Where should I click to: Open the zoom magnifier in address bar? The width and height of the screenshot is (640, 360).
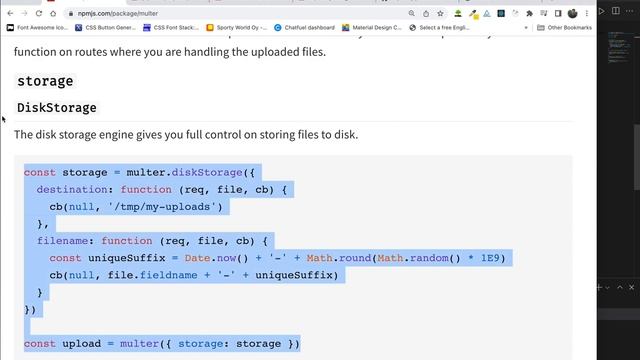pos(411,13)
